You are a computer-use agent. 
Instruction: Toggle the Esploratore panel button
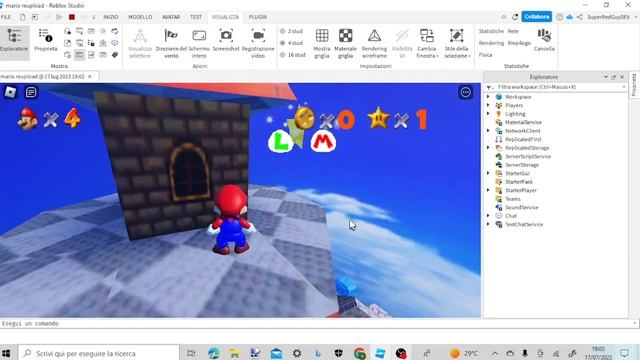coord(14,42)
